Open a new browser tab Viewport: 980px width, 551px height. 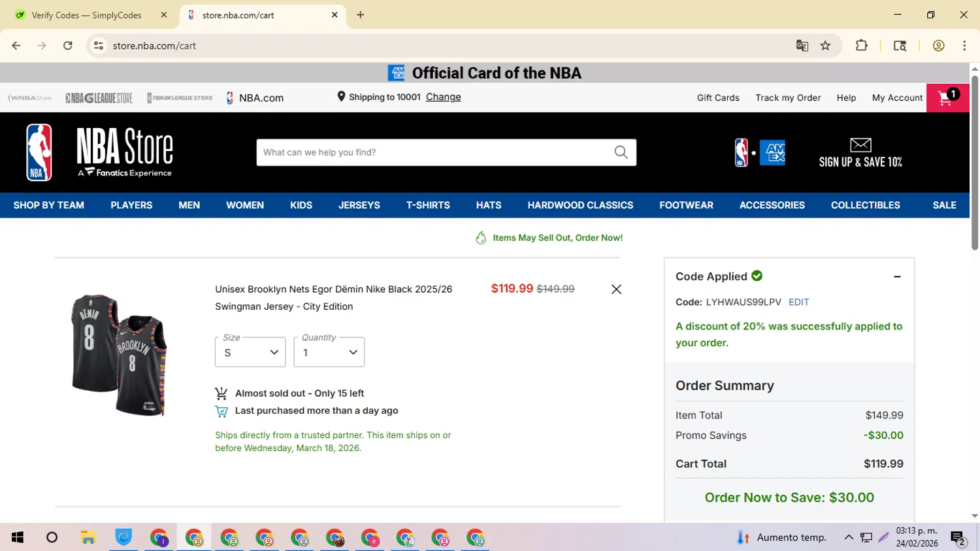(361, 14)
